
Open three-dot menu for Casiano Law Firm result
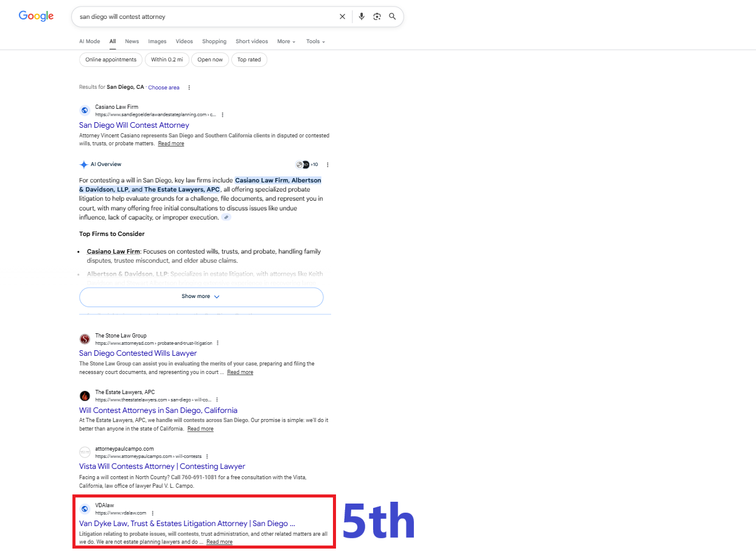pyautogui.click(x=223, y=114)
